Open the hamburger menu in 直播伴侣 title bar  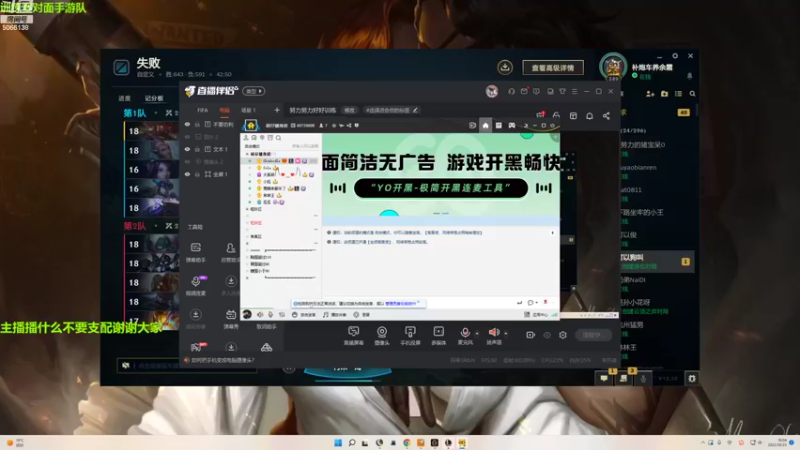click(574, 91)
